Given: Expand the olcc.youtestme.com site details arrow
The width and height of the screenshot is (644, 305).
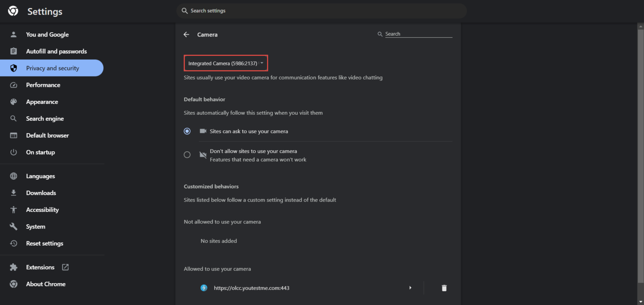Looking at the screenshot, I should point(410,288).
